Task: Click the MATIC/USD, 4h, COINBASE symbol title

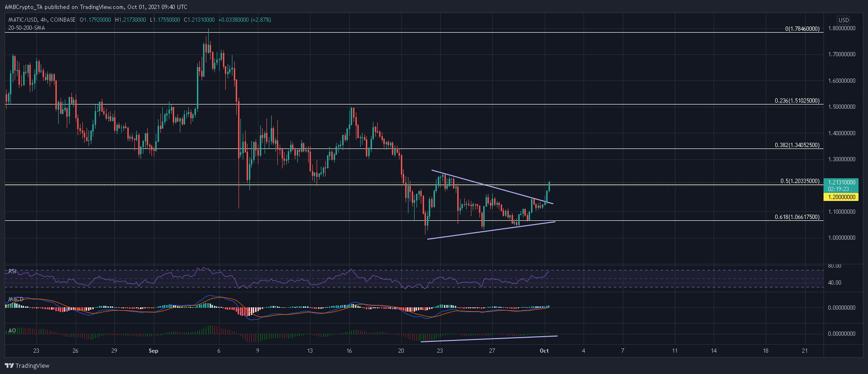Action: tap(42, 20)
